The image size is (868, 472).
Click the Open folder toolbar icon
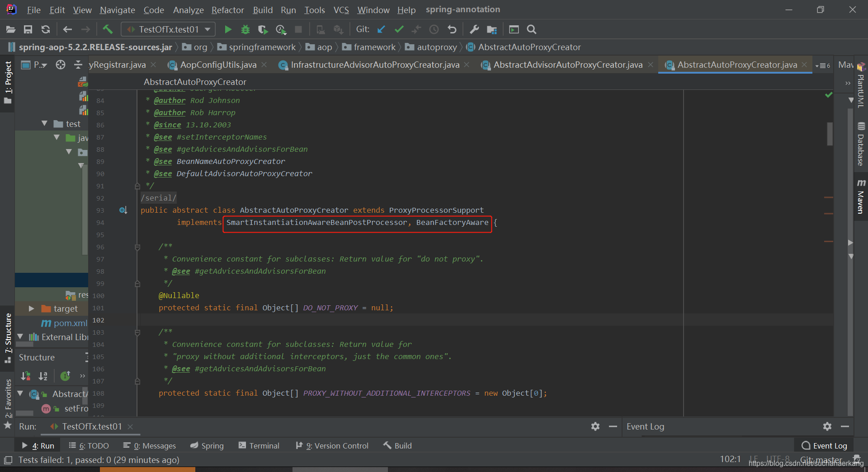coord(11,29)
